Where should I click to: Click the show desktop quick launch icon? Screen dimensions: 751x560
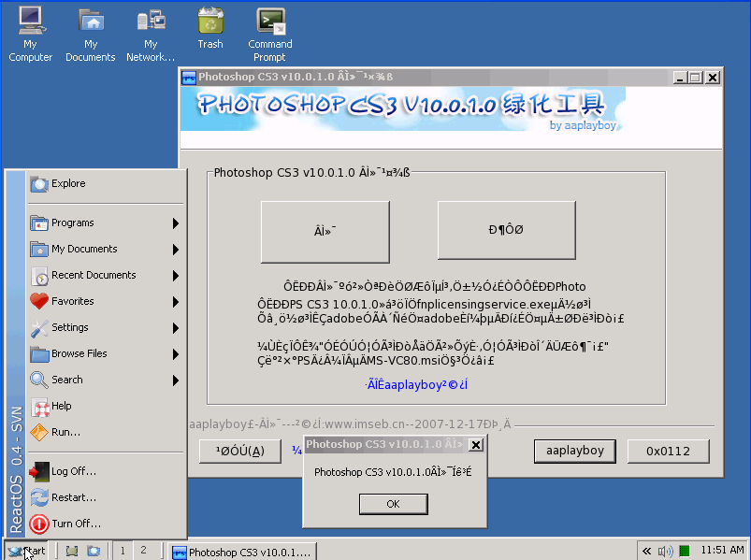(72, 551)
